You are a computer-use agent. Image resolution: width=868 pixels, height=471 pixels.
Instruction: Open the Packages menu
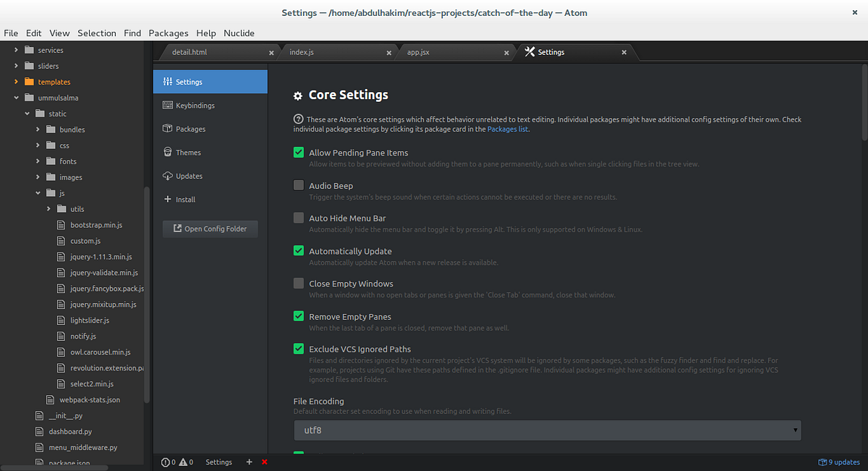[169, 33]
